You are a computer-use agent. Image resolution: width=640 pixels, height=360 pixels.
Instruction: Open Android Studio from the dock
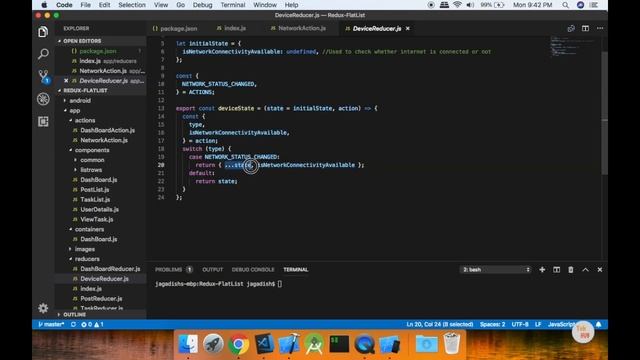click(314, 344)
